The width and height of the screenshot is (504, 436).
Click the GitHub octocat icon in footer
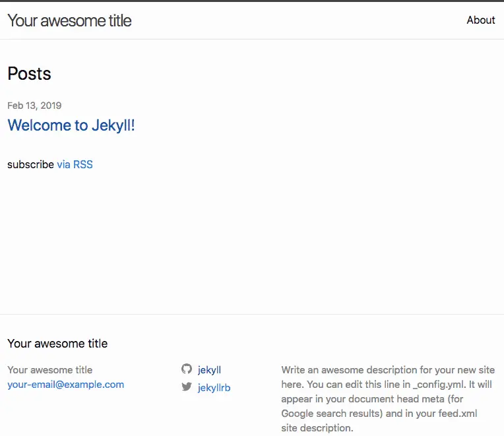[187, 369]
